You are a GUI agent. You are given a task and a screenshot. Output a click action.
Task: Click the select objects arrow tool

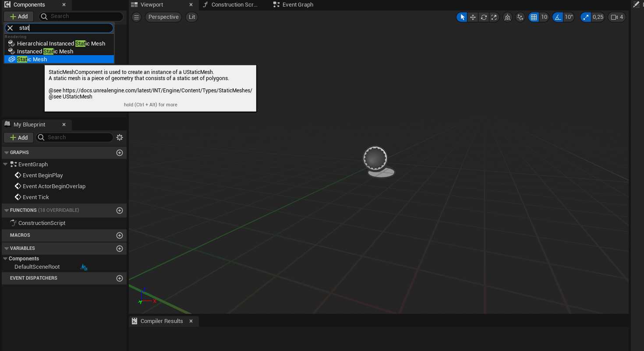click(x=462, y=17)
